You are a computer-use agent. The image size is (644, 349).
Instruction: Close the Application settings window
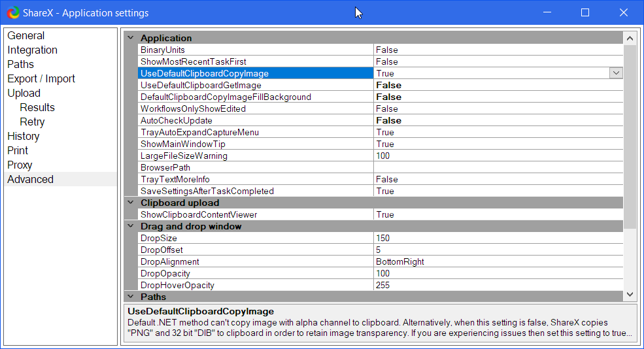point(623,12)
